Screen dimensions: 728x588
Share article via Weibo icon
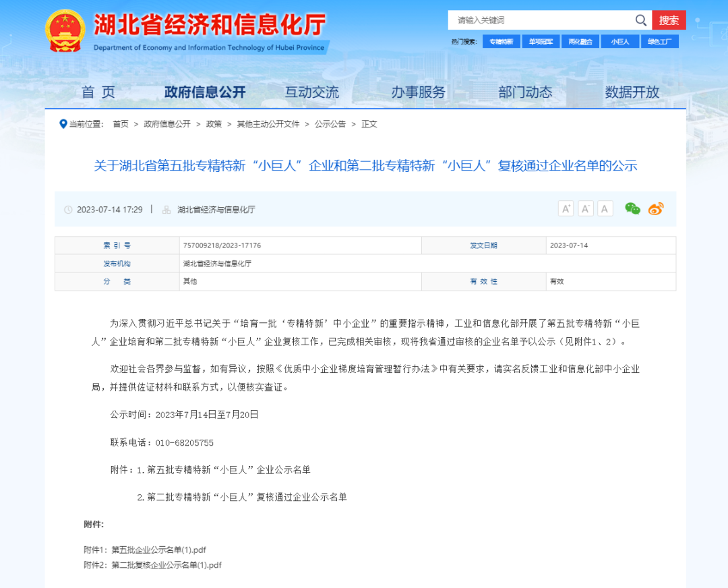pos(656,209)
